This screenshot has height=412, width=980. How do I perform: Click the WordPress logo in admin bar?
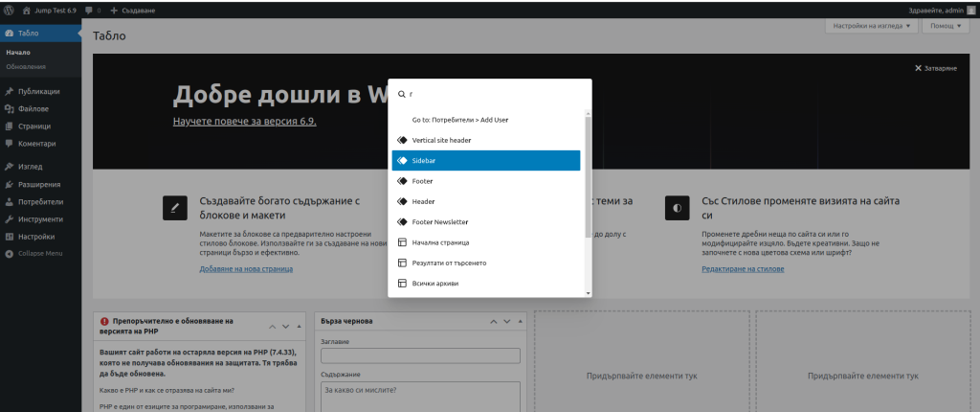click(x=10, y=10)
